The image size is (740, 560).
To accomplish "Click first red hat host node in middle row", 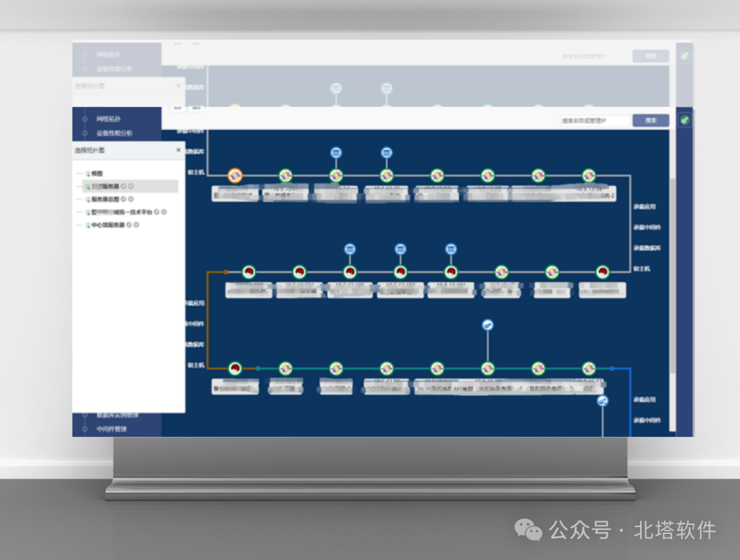I will click(x=249, y=272).
